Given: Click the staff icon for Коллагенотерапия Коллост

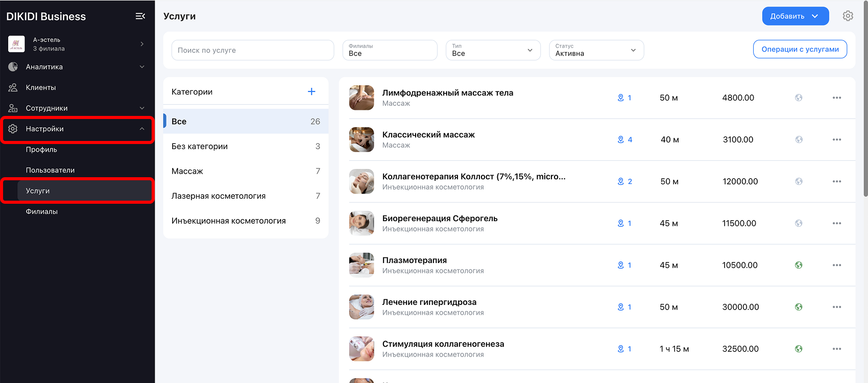Looking at the screenshot, I should pyautogui.click(x=621, y=181).
